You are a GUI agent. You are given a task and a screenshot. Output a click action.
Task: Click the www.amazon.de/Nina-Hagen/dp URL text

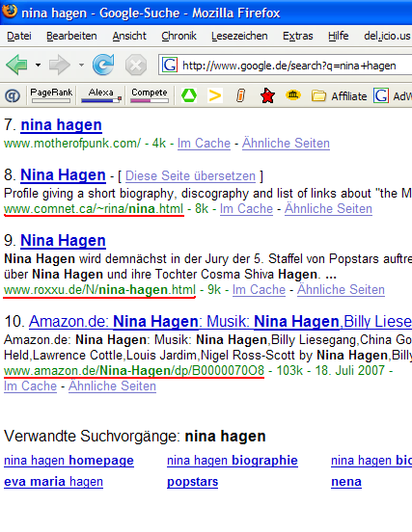click(x=134, y=370)
